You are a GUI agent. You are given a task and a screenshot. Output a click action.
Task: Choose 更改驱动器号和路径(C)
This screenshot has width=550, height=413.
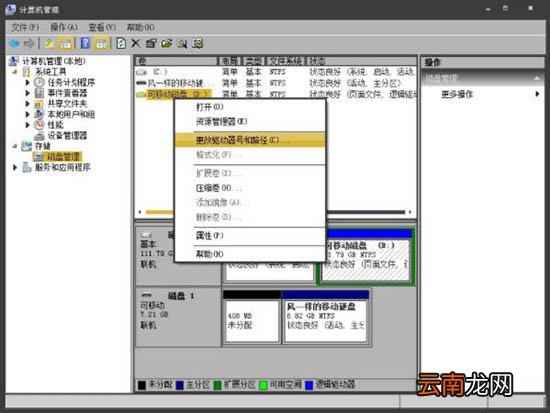[250, 140]
